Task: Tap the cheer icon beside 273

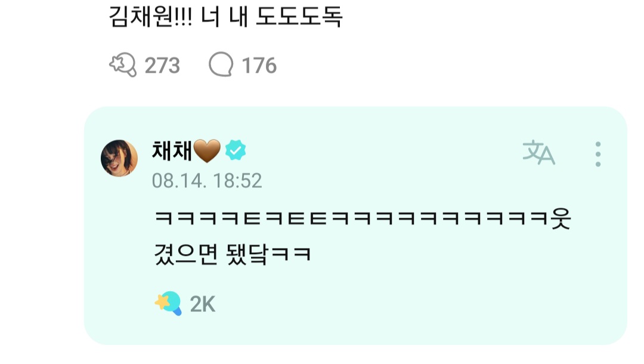Action: pyautogui.click(x=123, y=65)
